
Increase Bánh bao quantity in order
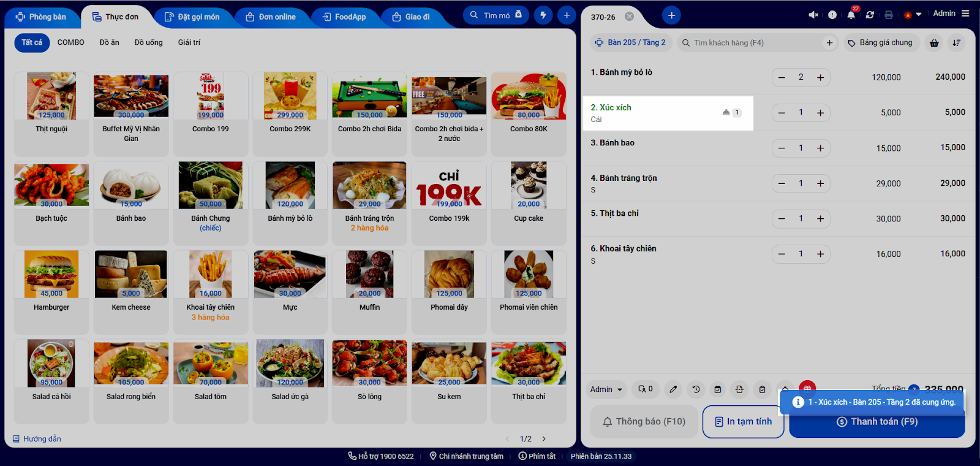pos(820,148)
